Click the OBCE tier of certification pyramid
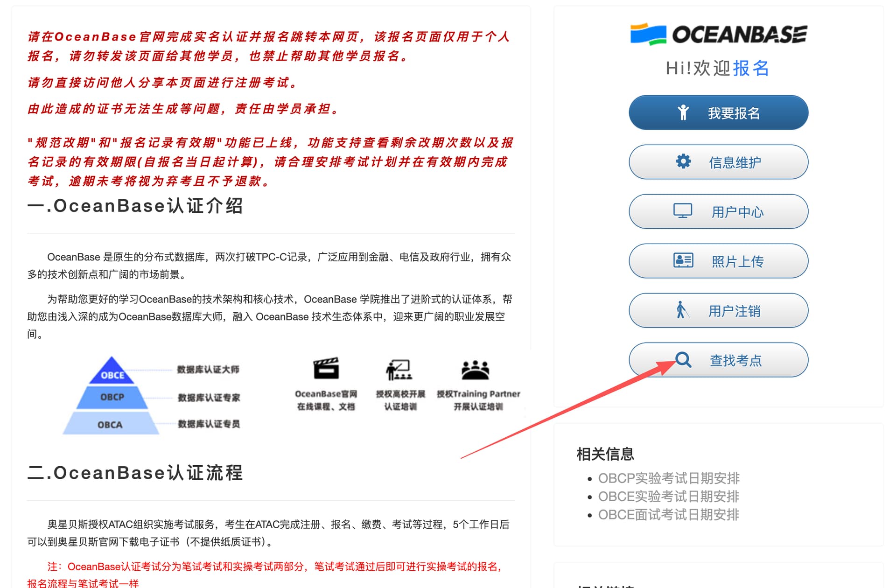The width and height of the screenshot is (896, 588). pos(112,374)
